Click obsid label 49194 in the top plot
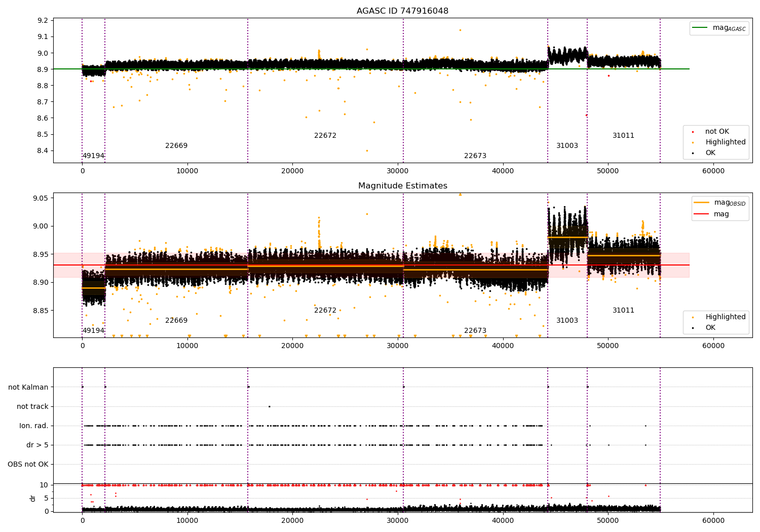This screenshot has width=760, height=532. pos(93,156)
